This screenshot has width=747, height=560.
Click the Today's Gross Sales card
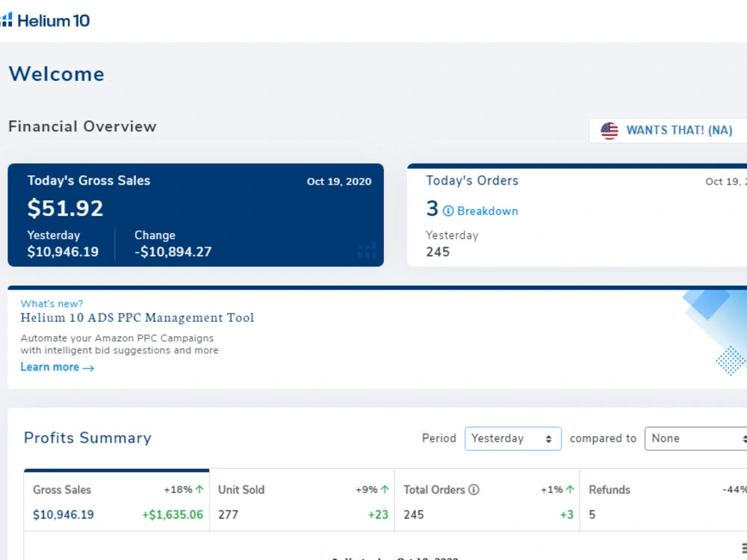click(196, 215)
